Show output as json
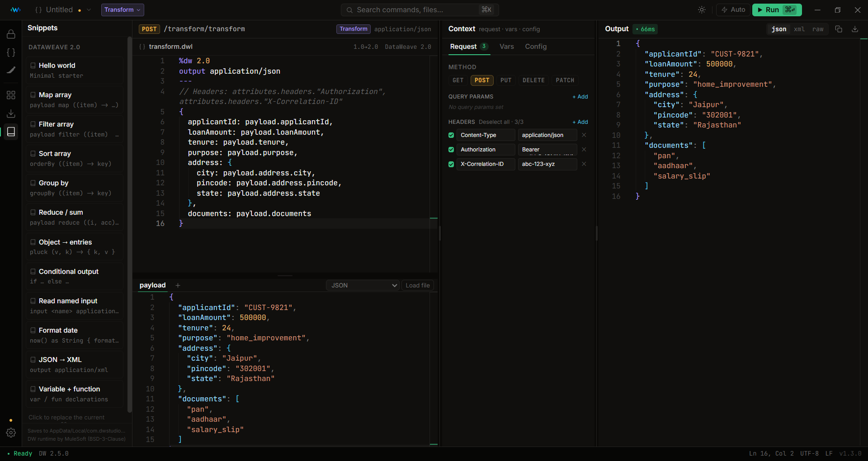Screen dimensions: 868x461 tap(778, 29)
